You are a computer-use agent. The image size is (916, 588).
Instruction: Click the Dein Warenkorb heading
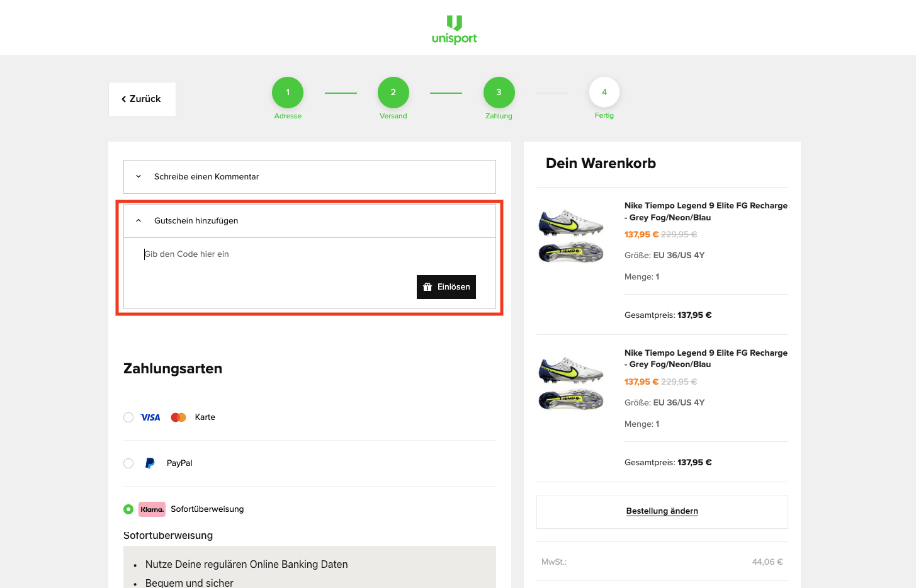pos(601,164)
